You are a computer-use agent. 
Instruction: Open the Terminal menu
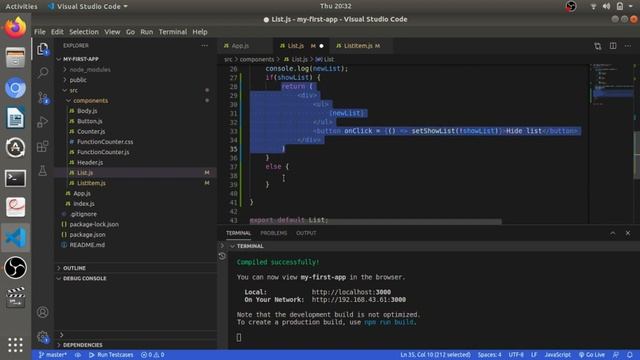pyautogui.click(x=173, y=32)
